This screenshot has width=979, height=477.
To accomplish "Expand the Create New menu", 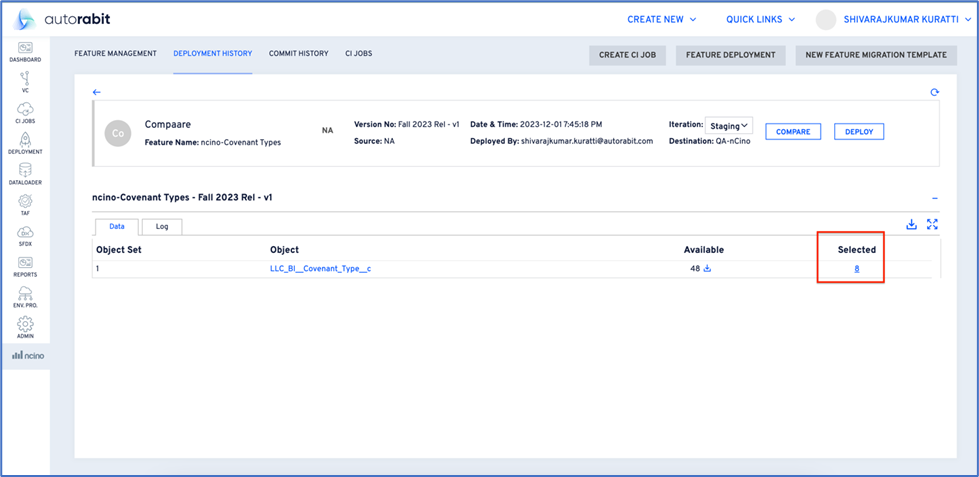I will coord(661,19).
